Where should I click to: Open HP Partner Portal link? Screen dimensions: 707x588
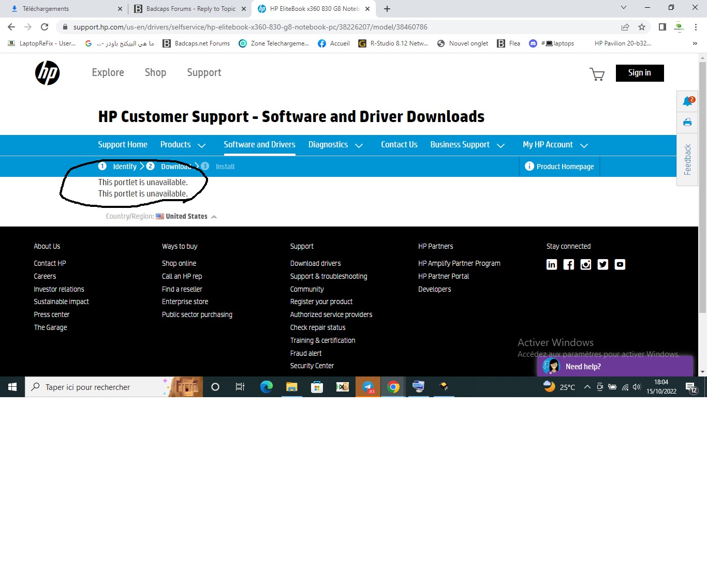(444, 277)
